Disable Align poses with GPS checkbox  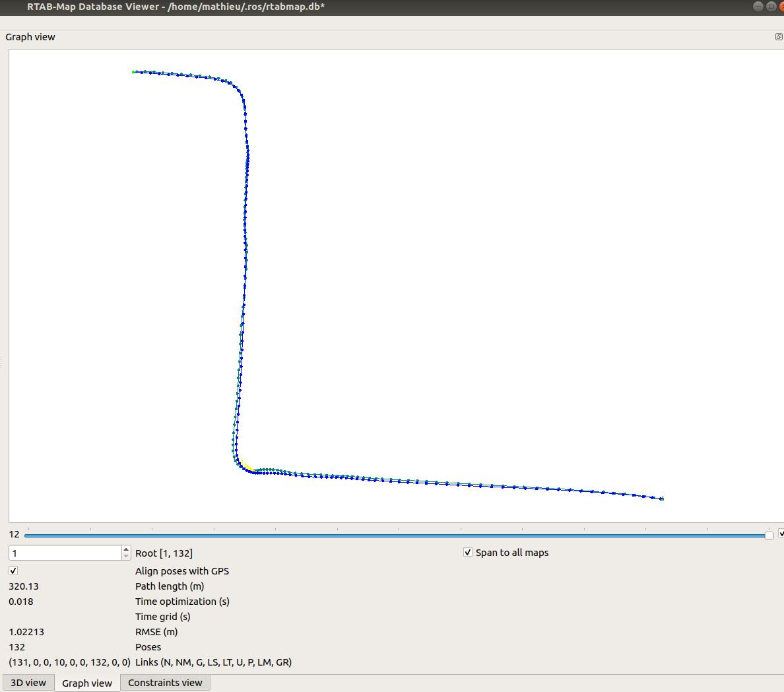click(13, 571)
